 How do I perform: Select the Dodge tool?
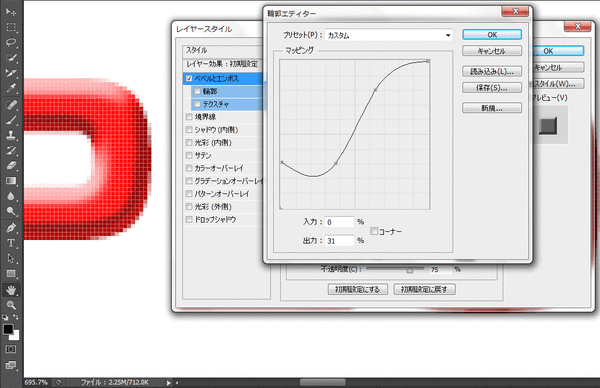(11, 211)
